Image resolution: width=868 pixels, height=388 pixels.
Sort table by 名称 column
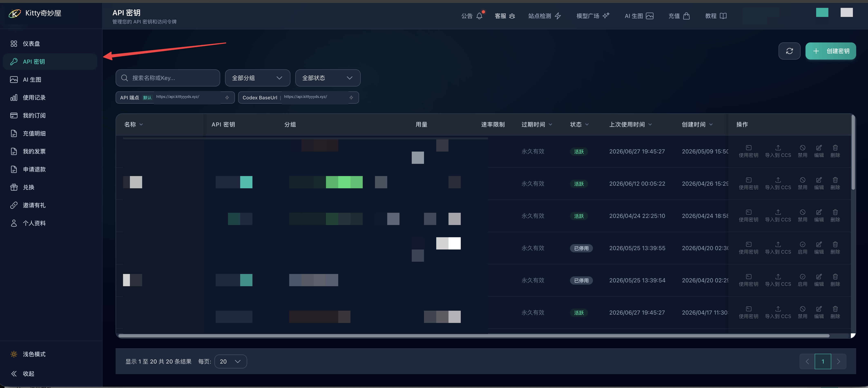(x=133, y=124)
